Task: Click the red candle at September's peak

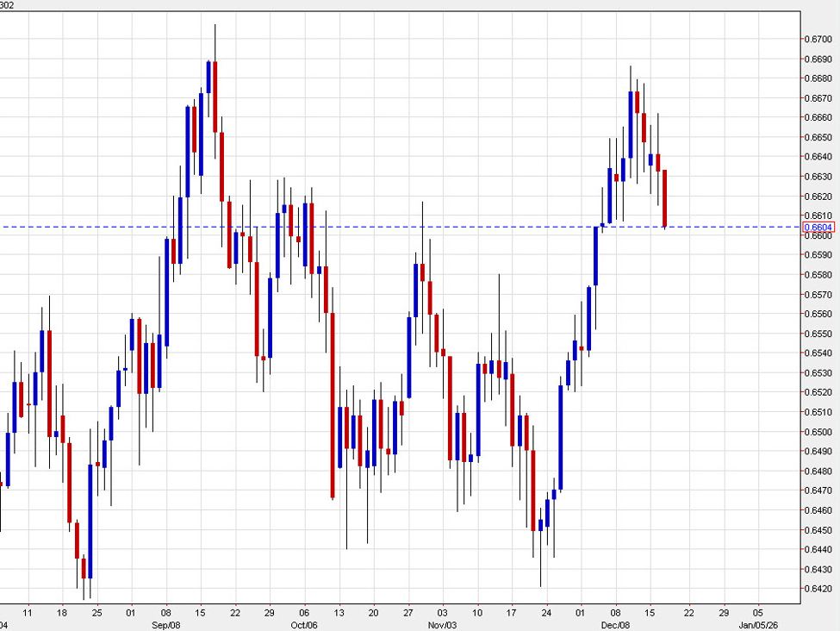Action: tap(214, 97)
